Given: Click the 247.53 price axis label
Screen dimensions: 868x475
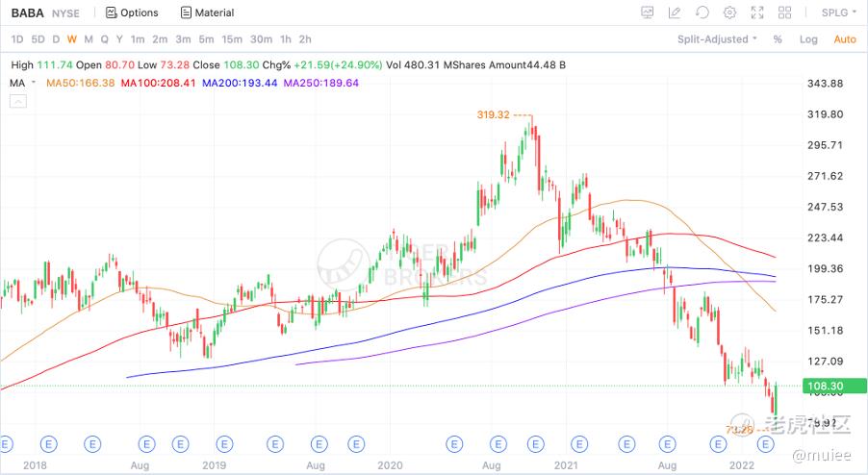Looking at the screenshot, I should coord(826,207).
